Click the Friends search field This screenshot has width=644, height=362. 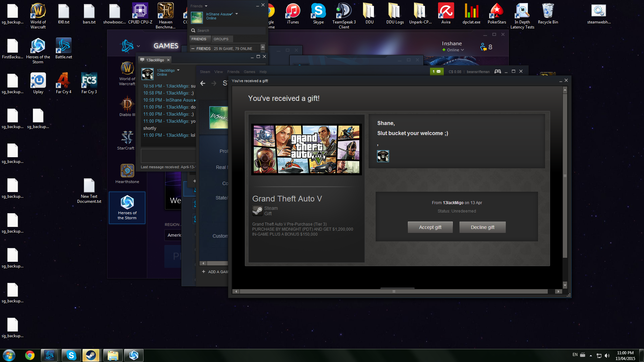(227, 31)
